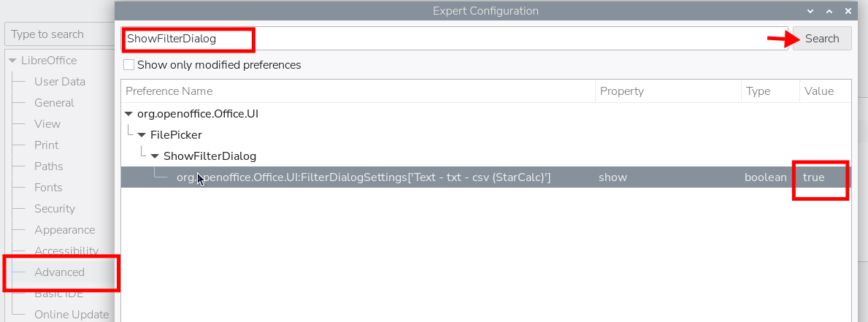Select Security in the options tree
Viewport: 868px width, 322px height.
[54, 209]
